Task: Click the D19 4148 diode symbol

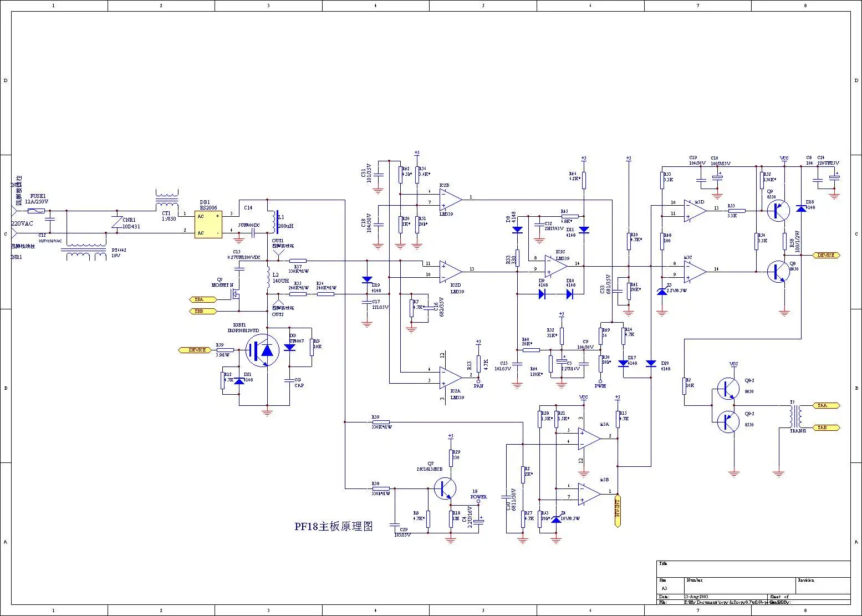Action: pyautogui.click(x=366, y=281)
